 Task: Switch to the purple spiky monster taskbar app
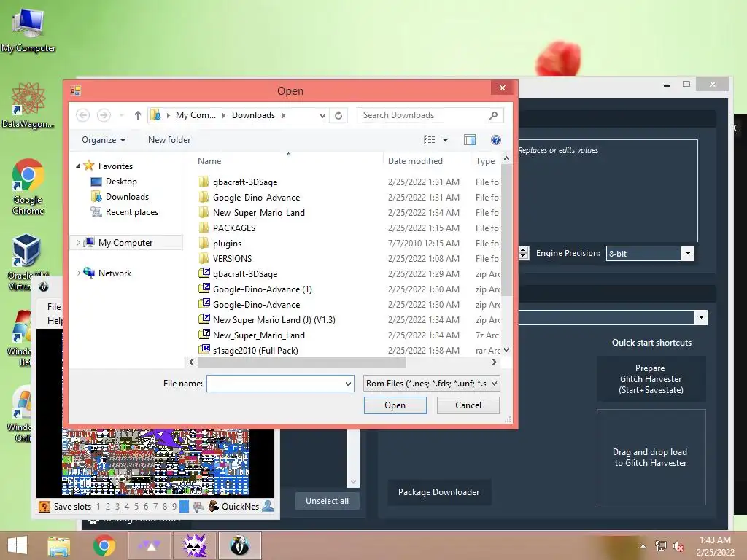click(x=195, y=545)
